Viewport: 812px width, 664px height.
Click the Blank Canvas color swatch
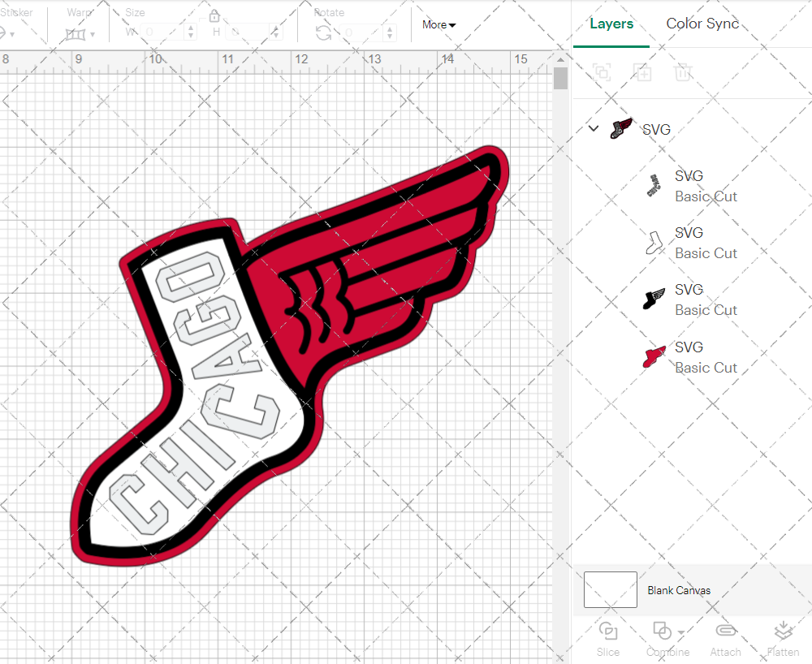coord(611,589)
